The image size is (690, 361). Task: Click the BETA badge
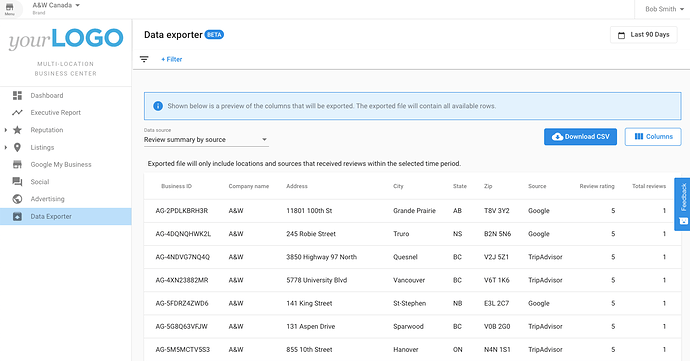(214, 35)
